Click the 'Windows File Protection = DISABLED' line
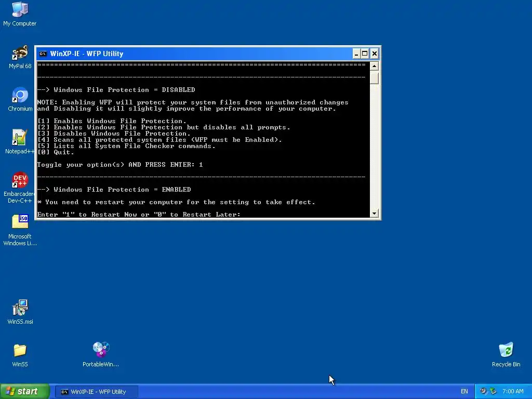The width and height of the screenshot is (532, 399). tap(116, 90)
